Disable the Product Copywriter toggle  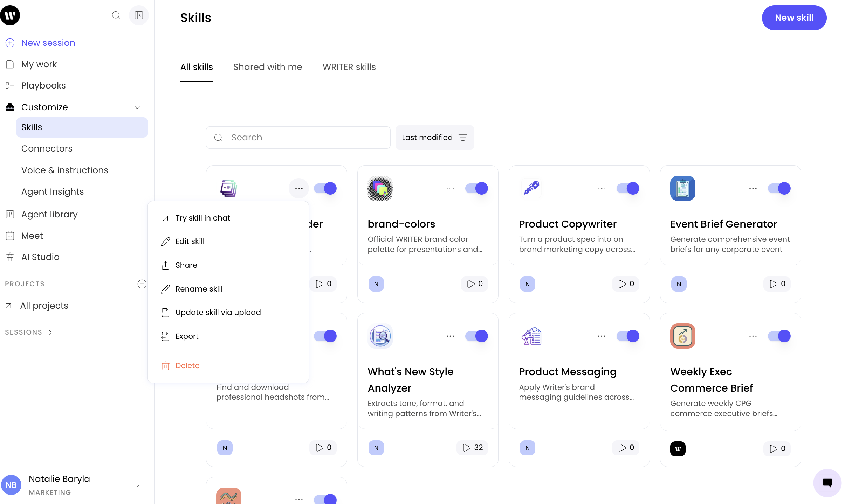click(628, 188)
